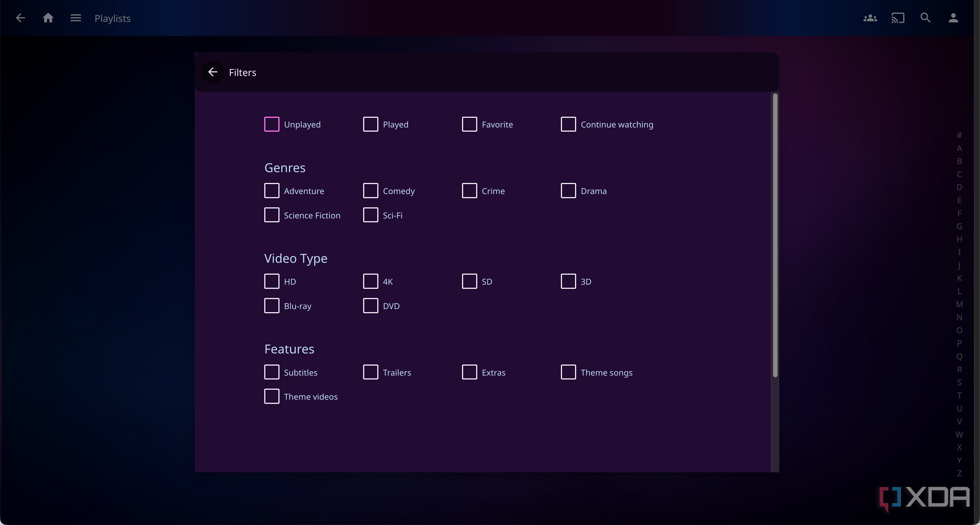Jump to letter P in the alphabet picker

pyautogui.click(x=960, y=343)
